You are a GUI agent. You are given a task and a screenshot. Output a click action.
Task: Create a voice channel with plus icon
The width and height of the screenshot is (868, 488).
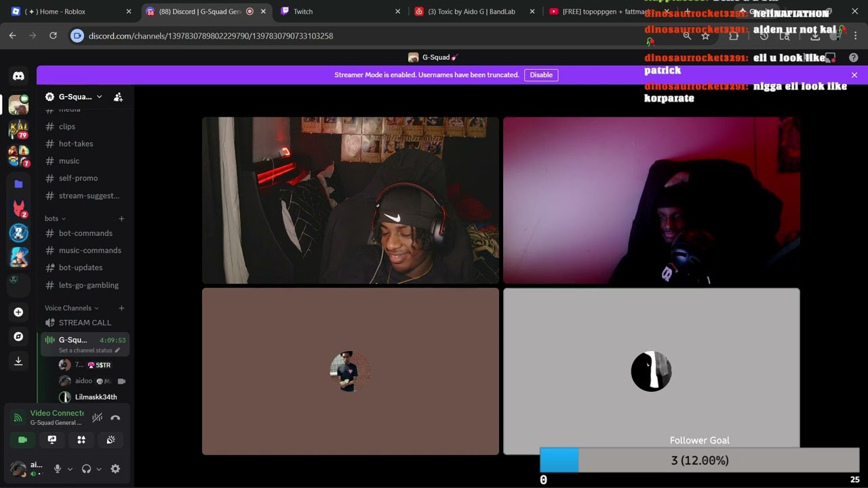121,308
